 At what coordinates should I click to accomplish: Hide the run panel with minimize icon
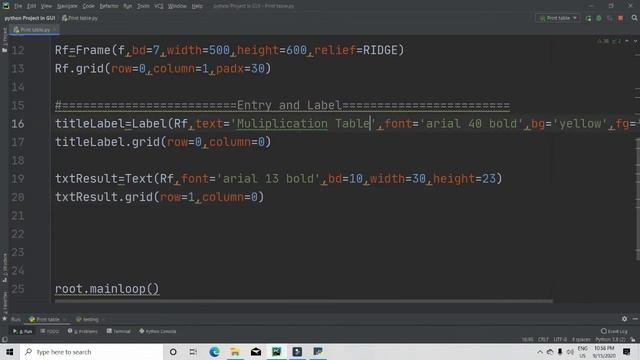[635, 319]
